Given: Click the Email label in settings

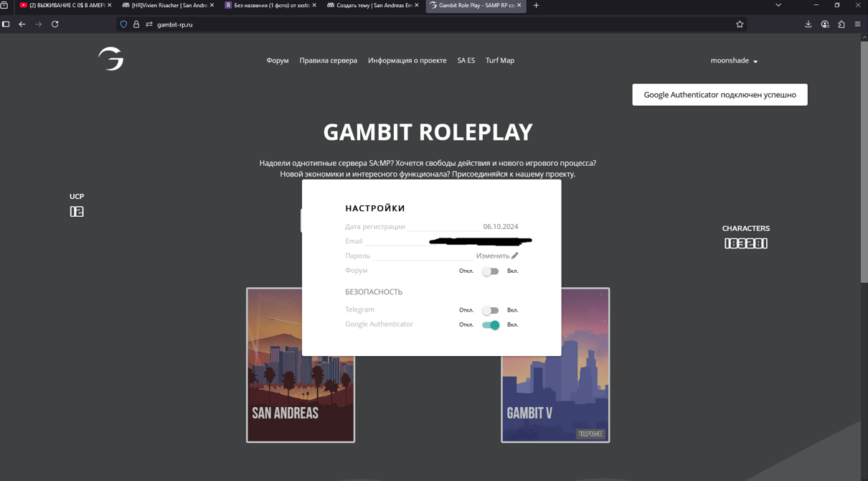Looking at the screenshot, I should coord(354,241).
